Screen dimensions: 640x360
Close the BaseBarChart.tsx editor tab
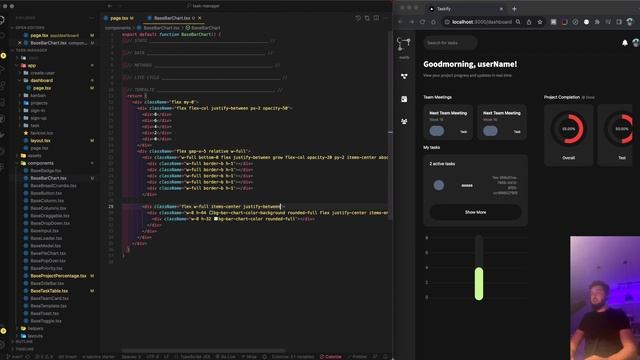(x=200, y=18)
